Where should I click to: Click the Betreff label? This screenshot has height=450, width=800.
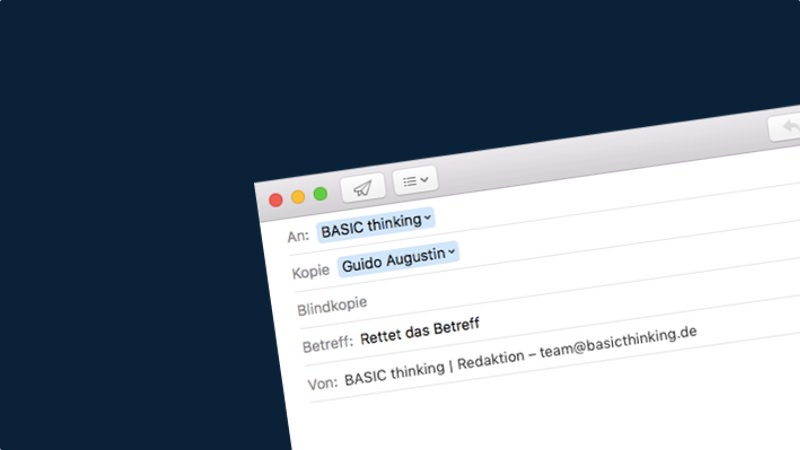pyautogui.click(x=328, y=344)
